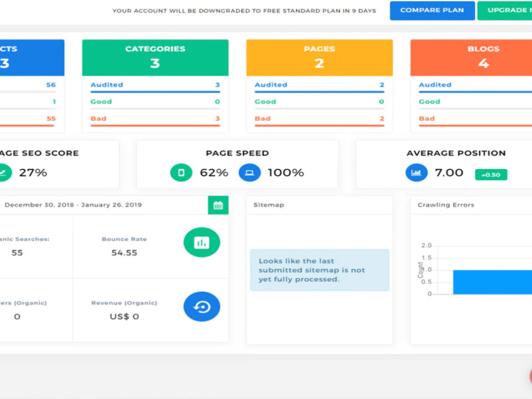
Task: Click the Pages bad progress bar
Action: click(319, 126)
